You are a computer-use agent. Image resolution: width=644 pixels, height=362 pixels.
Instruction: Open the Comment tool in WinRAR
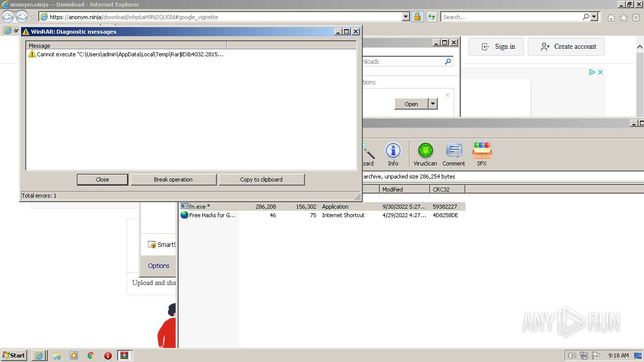454,154
